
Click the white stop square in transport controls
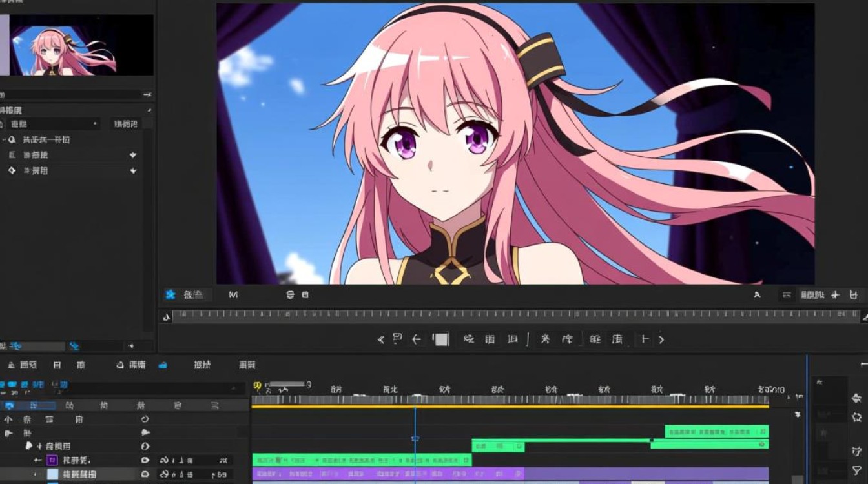[441, 339]
